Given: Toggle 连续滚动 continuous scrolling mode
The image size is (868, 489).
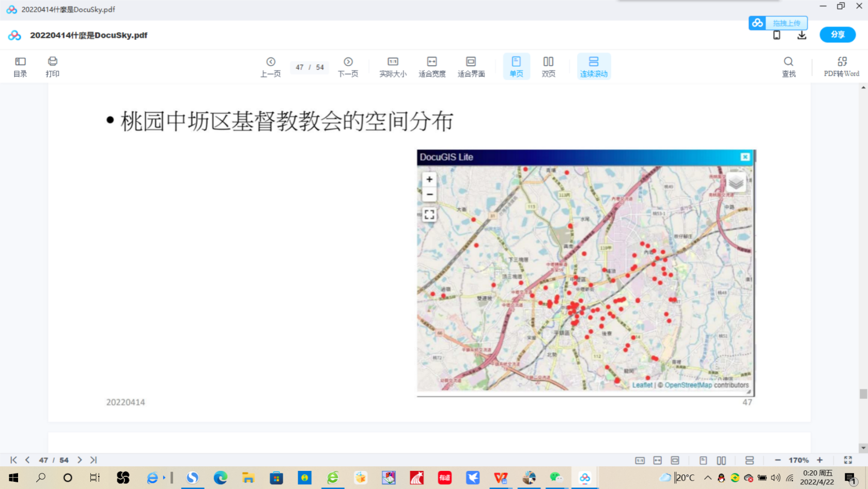Looking at the screenshot, I should 594,67.
